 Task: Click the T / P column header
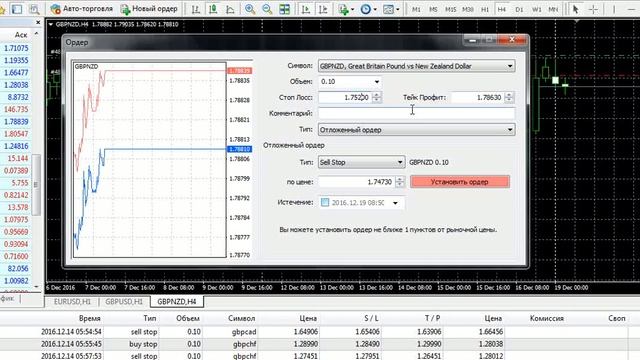coord(433,318)
